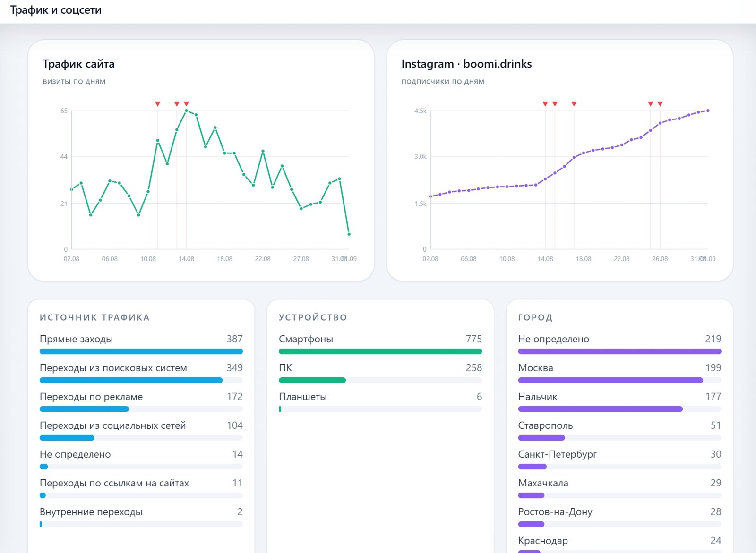Click the value 258 for PC
Viewport: 756px width, 553px height.
click(473, 368)
